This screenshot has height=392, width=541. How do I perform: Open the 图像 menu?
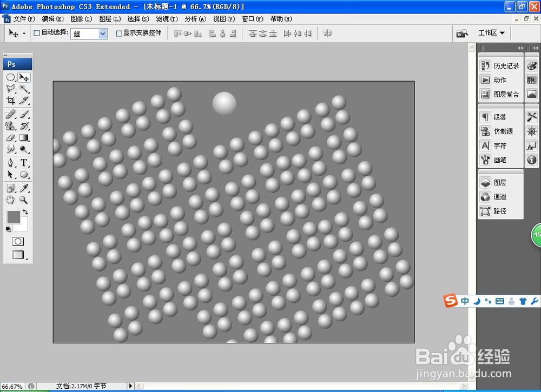click(x=81, y=19)
